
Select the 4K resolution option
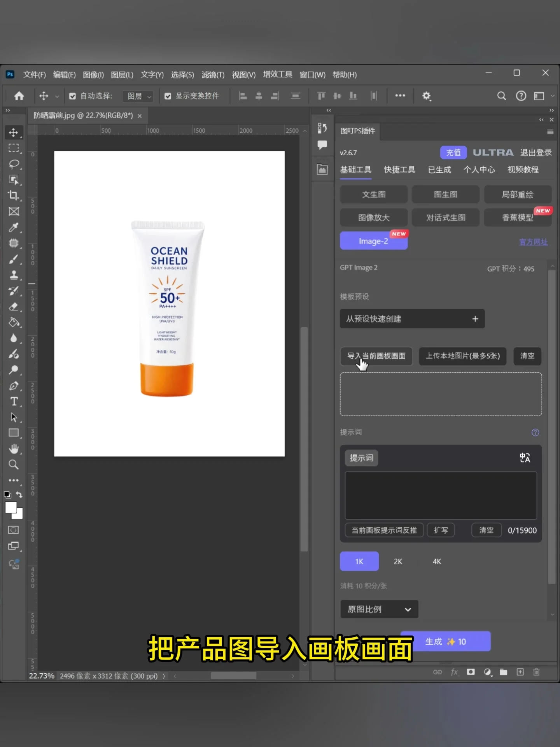[x=437, y=561]
